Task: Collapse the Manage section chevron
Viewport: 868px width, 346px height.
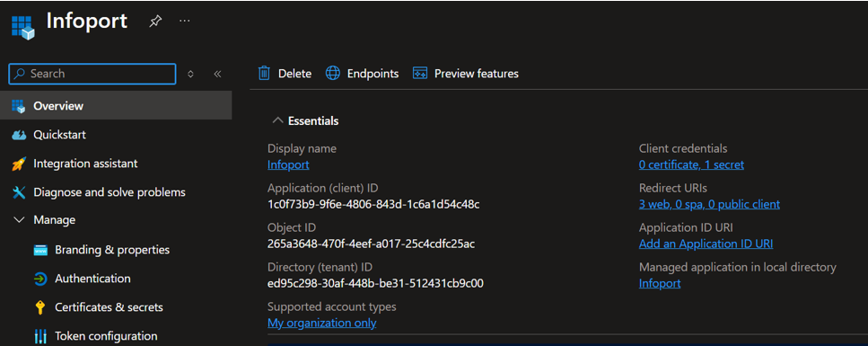Action: 19,220
